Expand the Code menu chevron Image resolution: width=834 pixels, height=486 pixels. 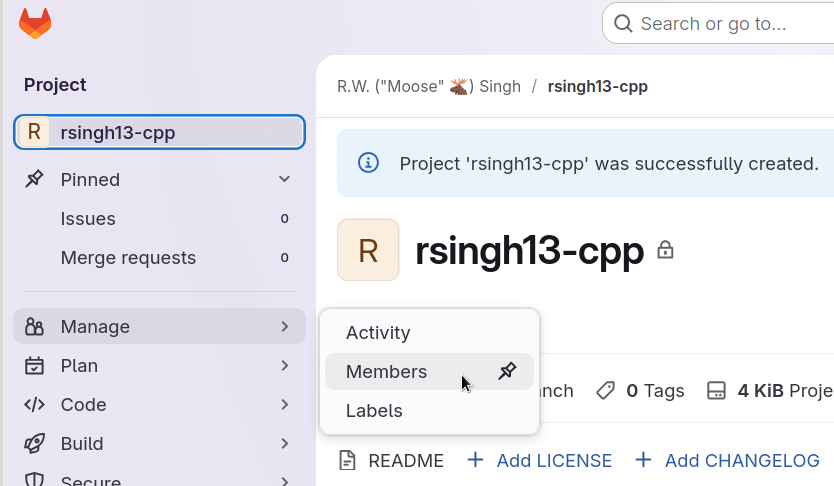(285, 405)
